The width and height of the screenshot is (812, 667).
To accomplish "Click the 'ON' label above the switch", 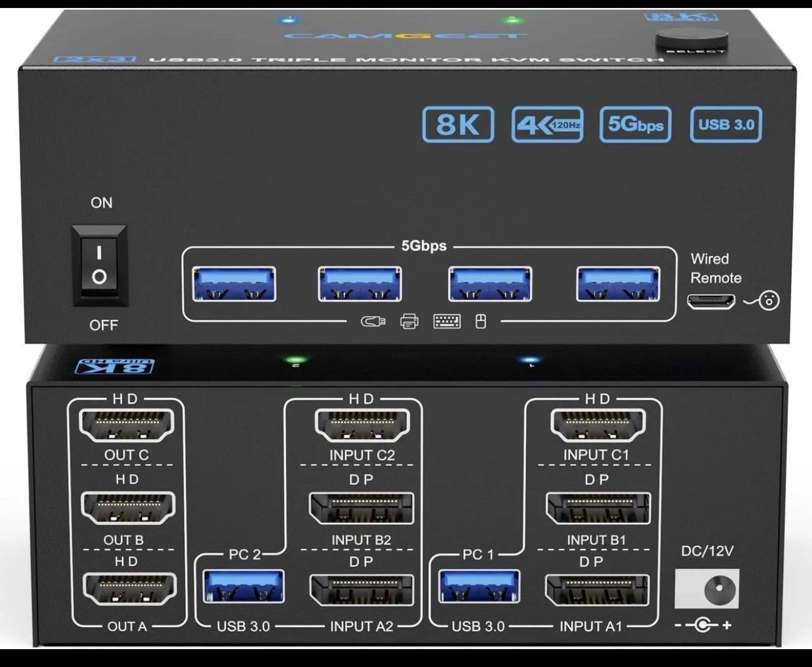I will (101, 202).
